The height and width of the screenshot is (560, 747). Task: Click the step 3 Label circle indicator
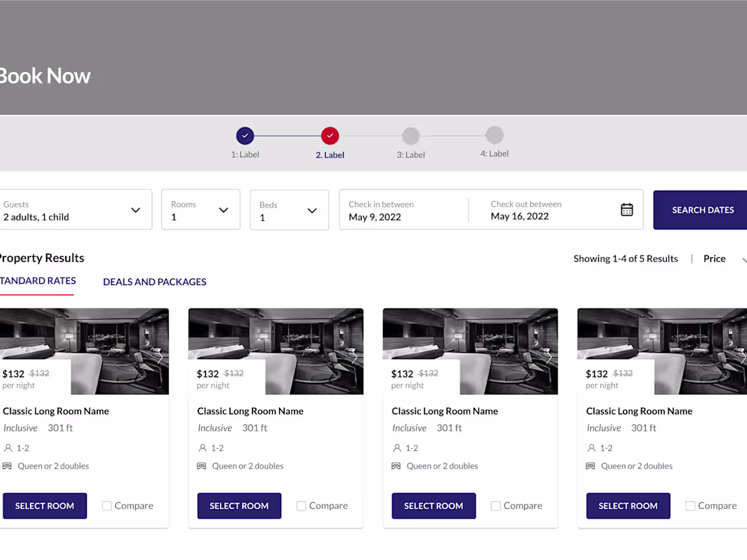(x=410, y=135)
